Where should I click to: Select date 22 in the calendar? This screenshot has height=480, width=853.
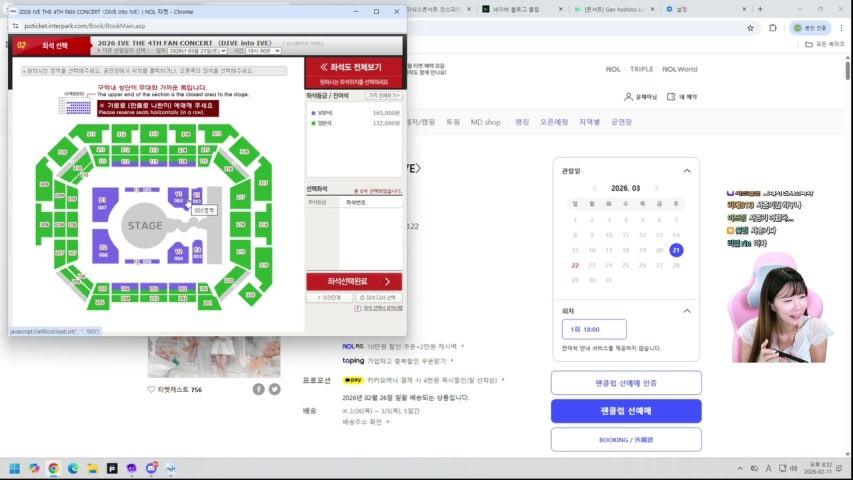click(x=575, y=266)
